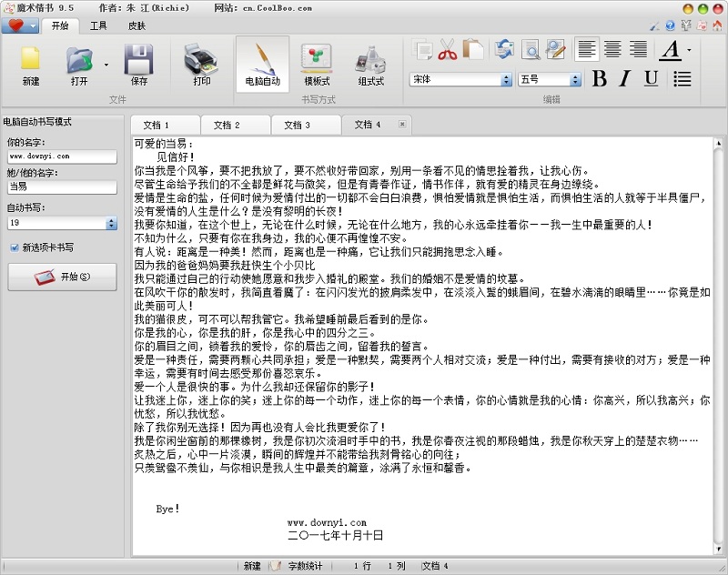Click the copy documents icon

423,49
